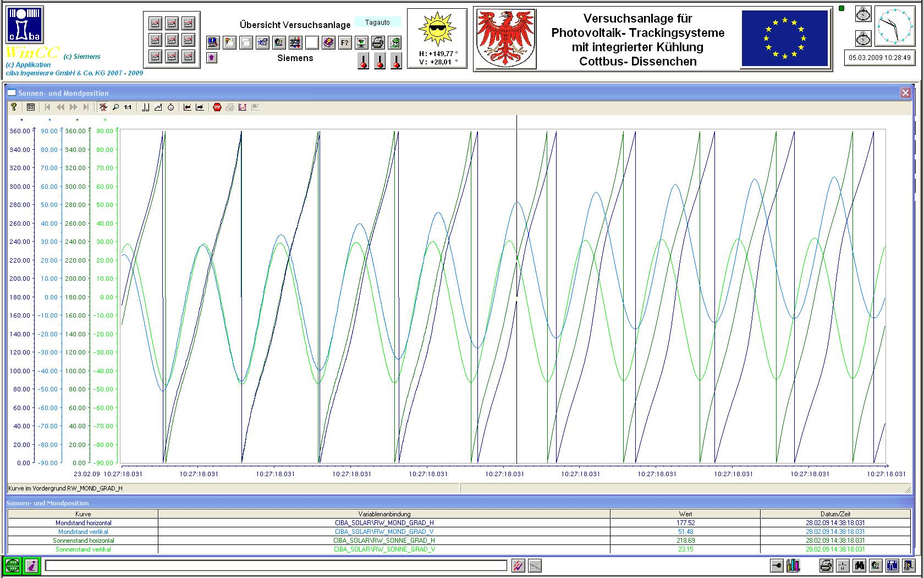Click the key login icon in bottom bar
This screenshot has width=924, height=578.
click(x=777, y=565)
